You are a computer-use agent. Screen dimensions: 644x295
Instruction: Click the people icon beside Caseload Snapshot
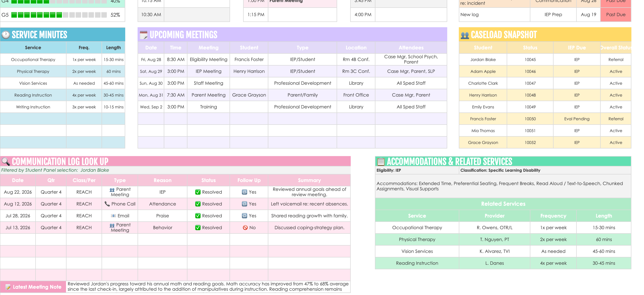point(465,35)
